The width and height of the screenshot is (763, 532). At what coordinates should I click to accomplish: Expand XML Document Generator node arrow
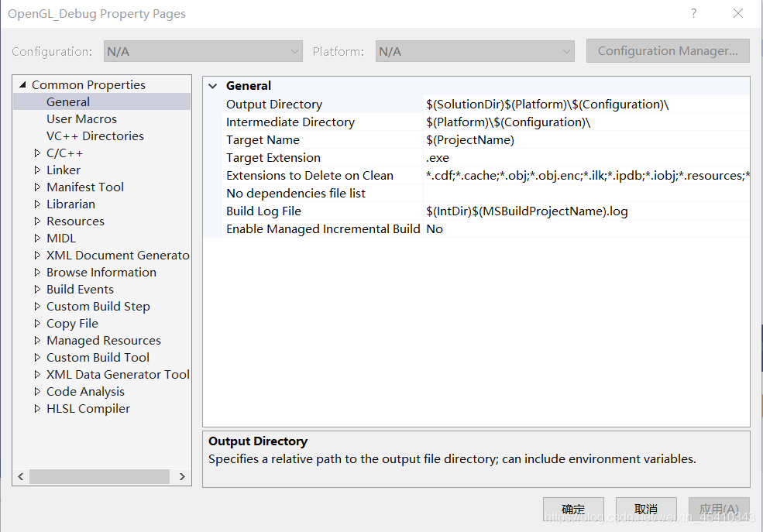37,255
